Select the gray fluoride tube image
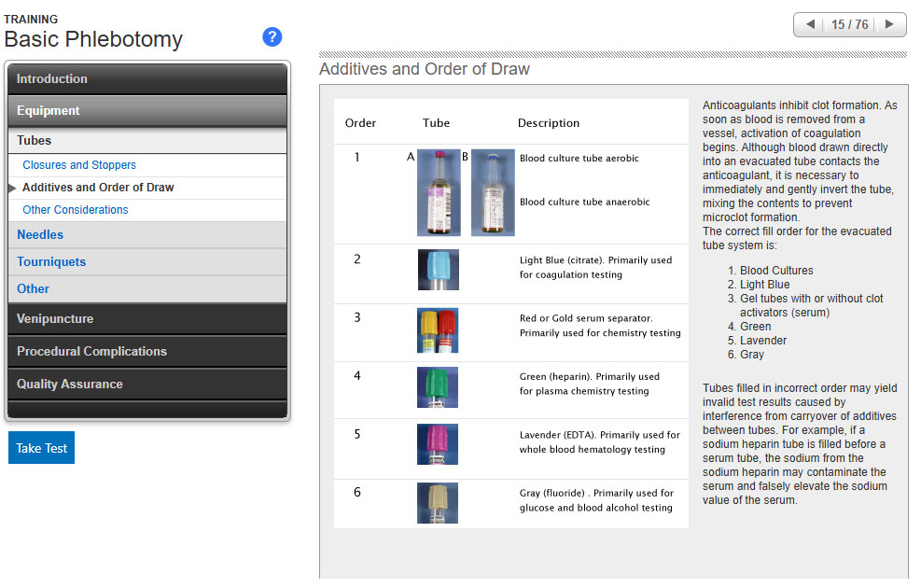This screenshot has width=921, height=588. coord(438,503)
